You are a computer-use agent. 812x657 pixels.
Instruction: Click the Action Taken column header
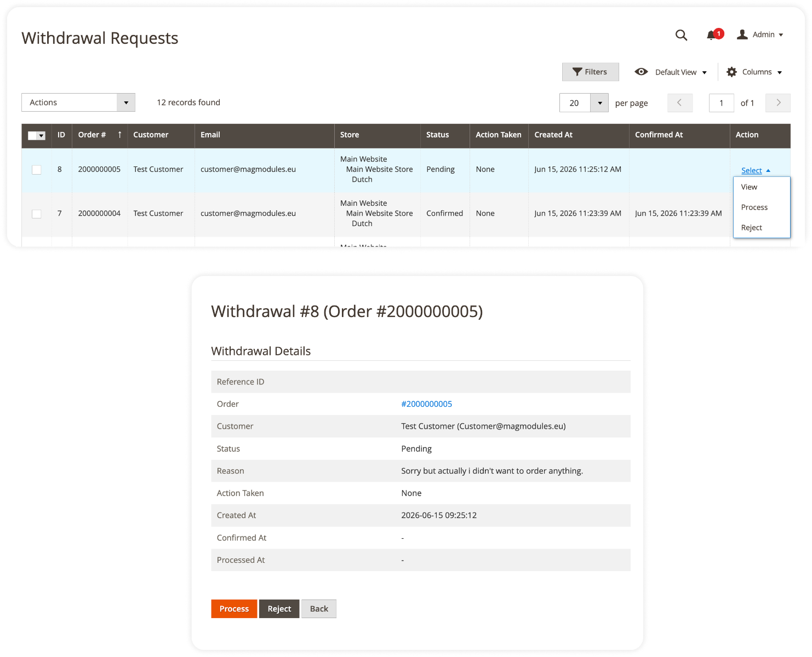click(x=499, y=135)
